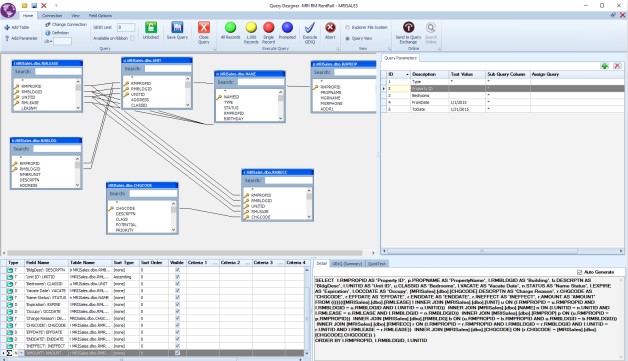Click Execute GEIQ checkmark
This screenshot has height=361, width=628.
click(x=310, y=28)
